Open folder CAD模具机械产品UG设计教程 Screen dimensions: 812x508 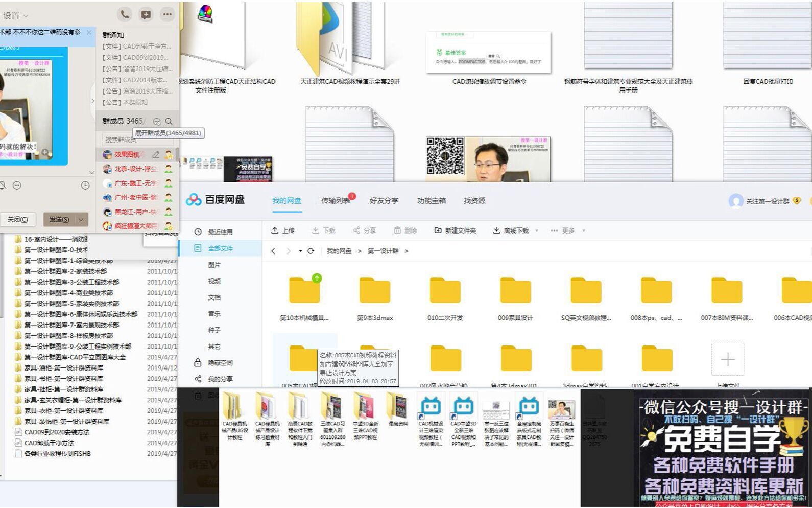point(234,417)
